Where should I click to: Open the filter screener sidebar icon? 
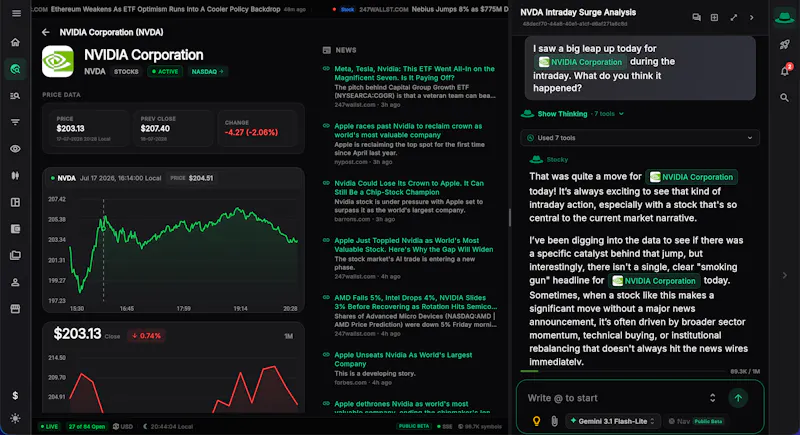[x=15, y=122]
